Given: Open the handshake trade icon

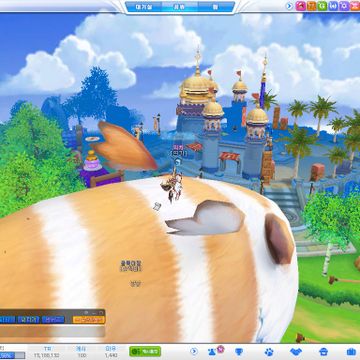Looking at the screenshot, I should pos(296,352).
